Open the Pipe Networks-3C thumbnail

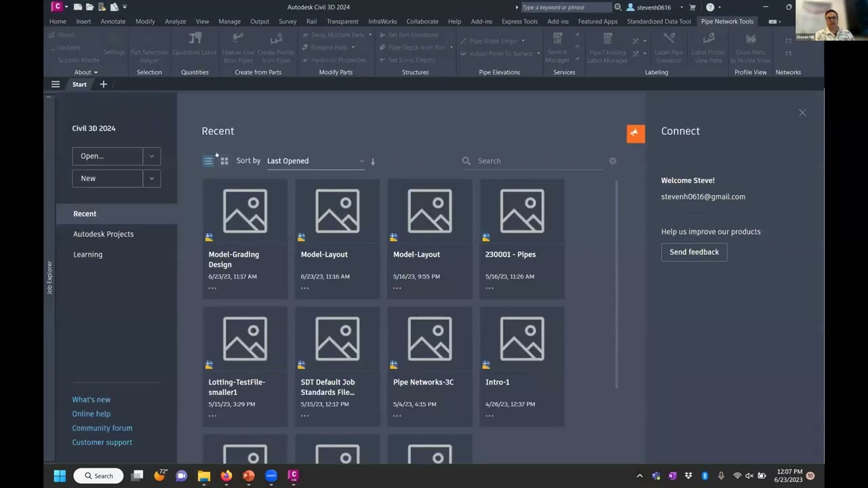(429, 338)
